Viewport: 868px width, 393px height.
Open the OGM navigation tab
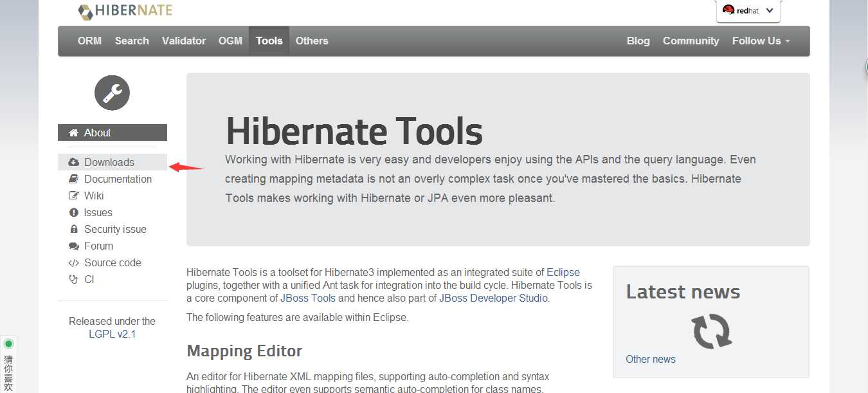coord(230,41)
